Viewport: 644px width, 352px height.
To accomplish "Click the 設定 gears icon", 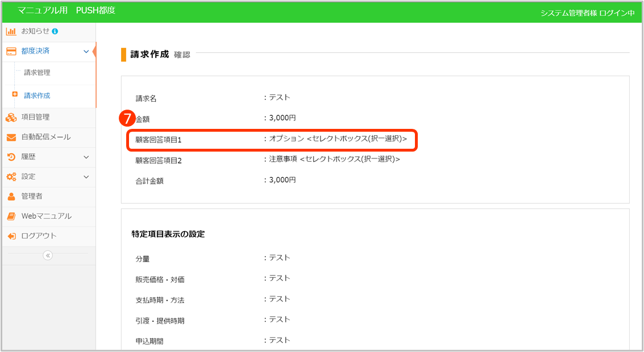I will (x=11, y=177).
